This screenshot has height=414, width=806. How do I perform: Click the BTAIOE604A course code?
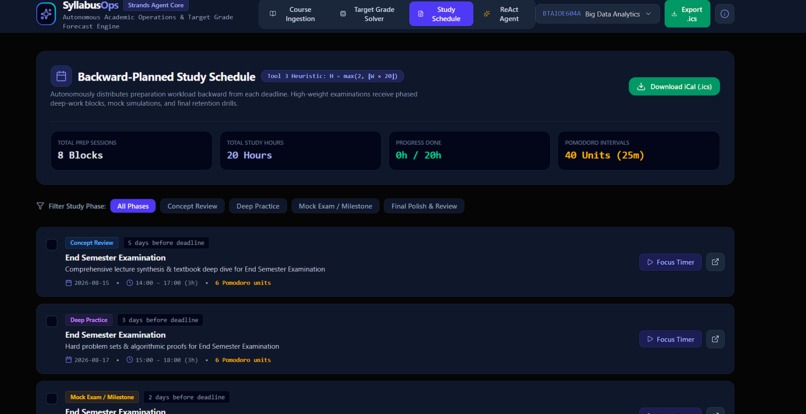click(x=561, y=14)
